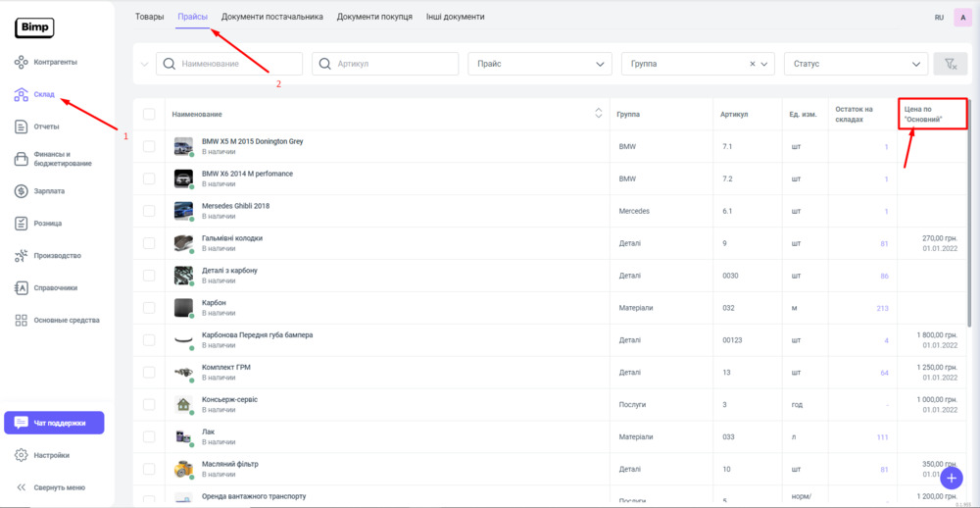Click the clear filters funnel icon

(x=949, y=64)
